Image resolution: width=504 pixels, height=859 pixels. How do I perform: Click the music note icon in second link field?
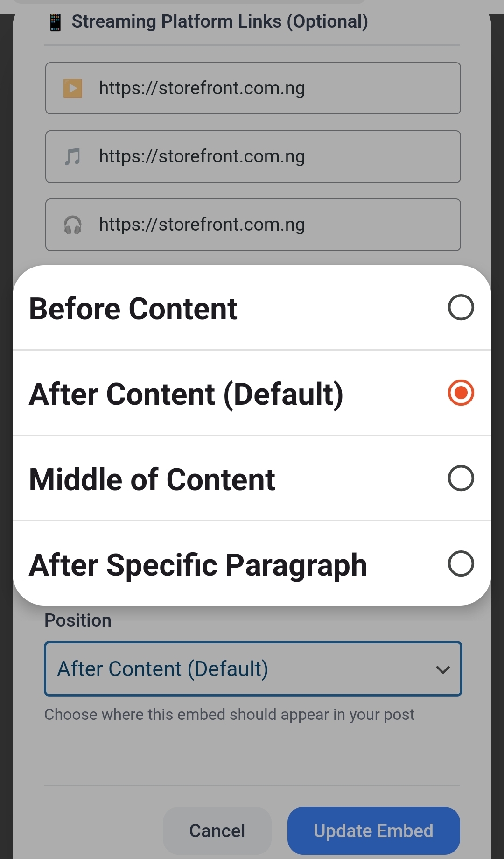point(72,156)
